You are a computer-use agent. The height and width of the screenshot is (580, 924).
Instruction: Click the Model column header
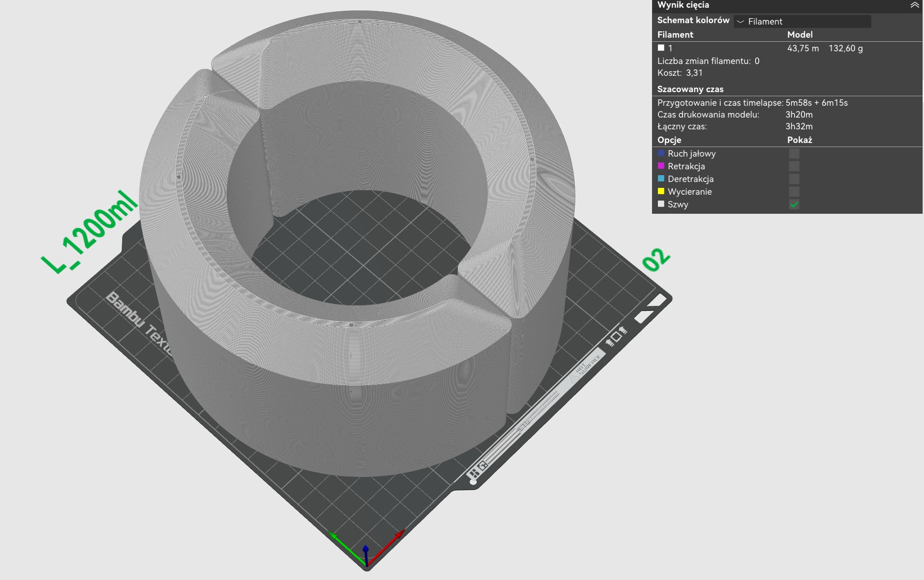(x=800, y=34)
